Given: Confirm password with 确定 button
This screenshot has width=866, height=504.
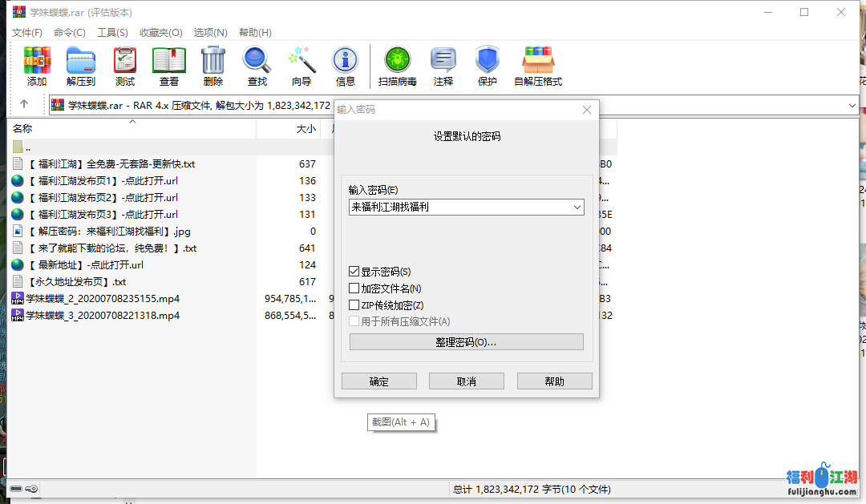Looking at the screenshot, I should pos(378,381).
